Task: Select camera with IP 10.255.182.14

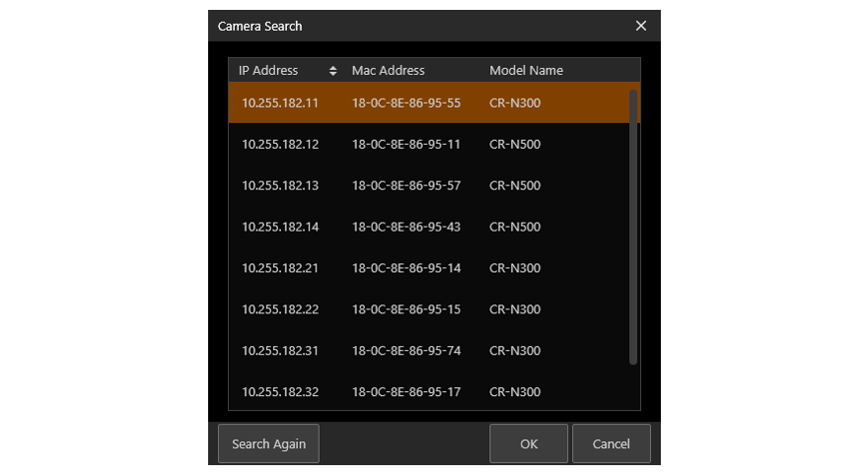Action: 280,228
